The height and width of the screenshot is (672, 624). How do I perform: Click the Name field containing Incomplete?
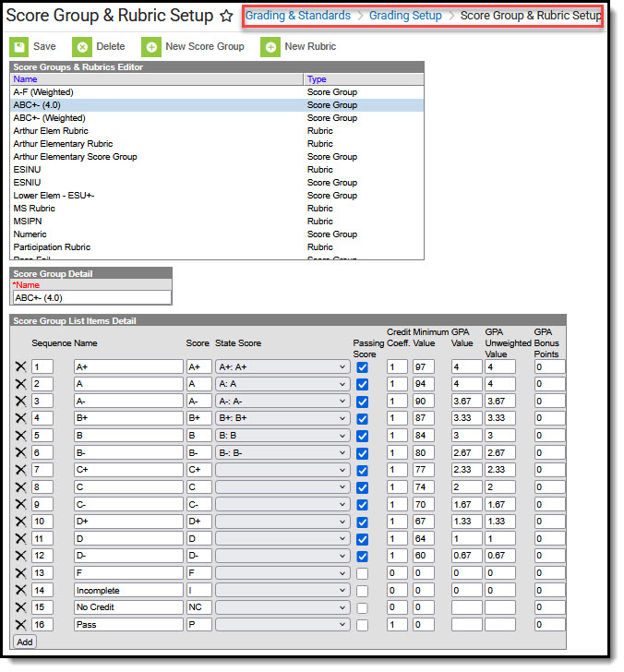pos(128,590)
